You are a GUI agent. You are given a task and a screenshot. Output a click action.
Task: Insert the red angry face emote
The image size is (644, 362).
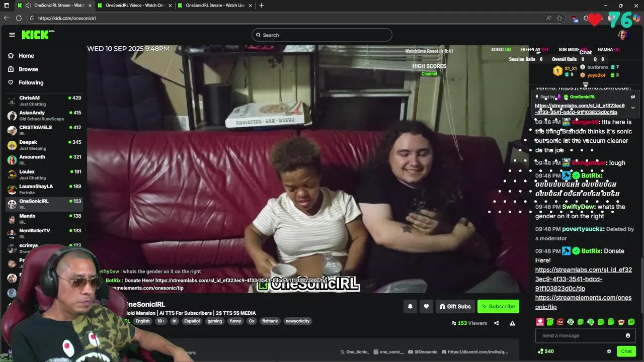[560, 322]
